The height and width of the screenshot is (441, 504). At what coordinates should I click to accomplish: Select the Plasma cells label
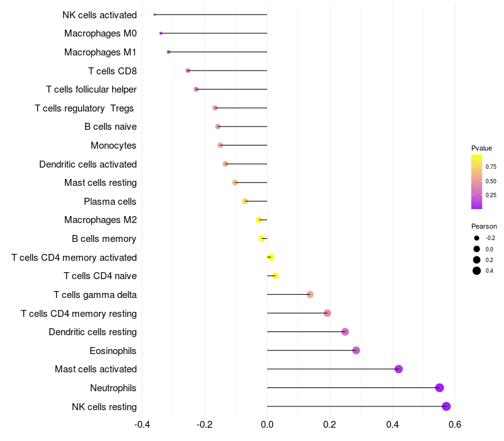pyautogui.click(x=110, y=202)
